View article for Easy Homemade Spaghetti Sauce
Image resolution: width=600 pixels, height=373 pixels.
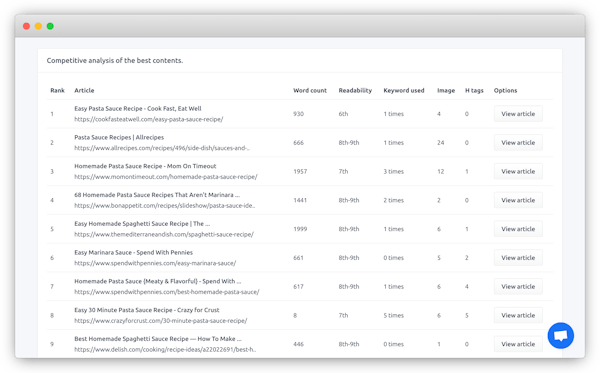[x=518, y=229]
